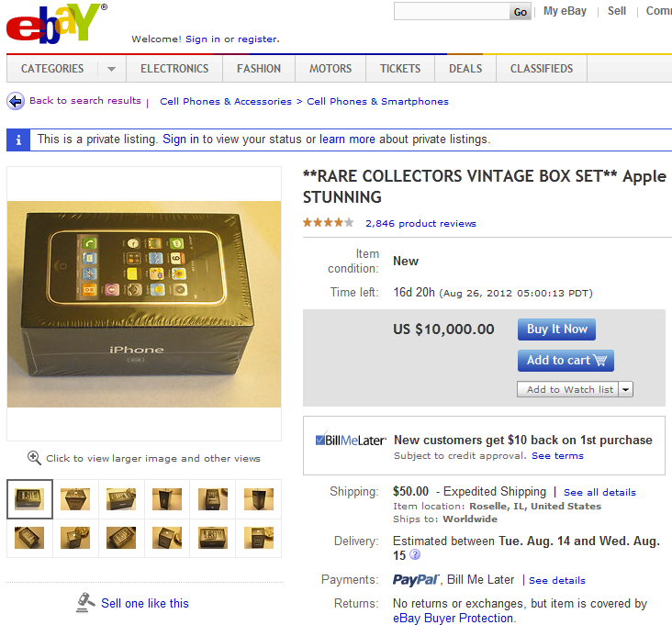Open the Motors menu tab
The height and width of the screenshot is (625, 672).
[330, 69]
